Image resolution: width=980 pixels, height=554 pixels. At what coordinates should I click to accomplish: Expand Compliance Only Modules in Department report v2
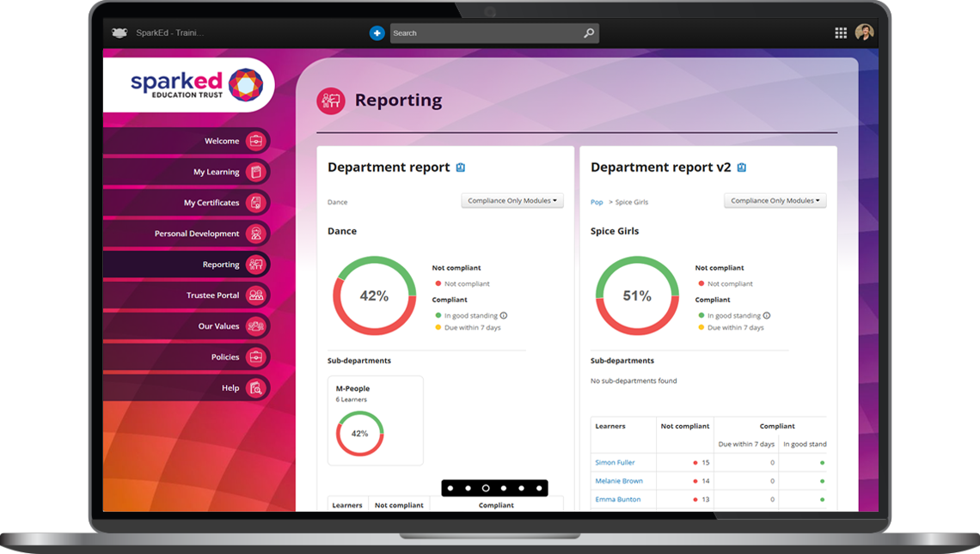coord(775,200)
